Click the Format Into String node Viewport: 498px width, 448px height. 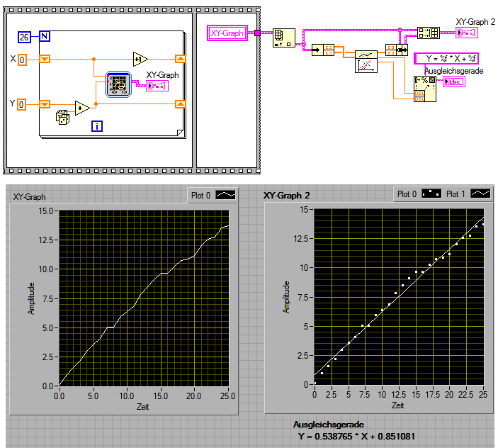[x=425, y=89]
